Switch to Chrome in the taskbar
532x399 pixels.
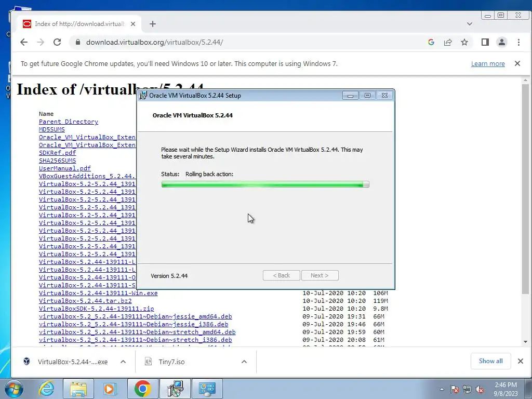142,389
